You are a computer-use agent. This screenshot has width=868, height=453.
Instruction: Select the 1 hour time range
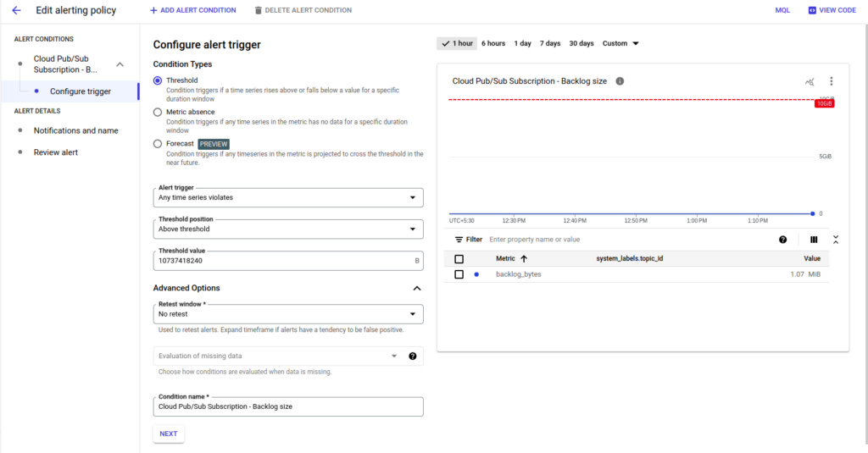point(457,44)
